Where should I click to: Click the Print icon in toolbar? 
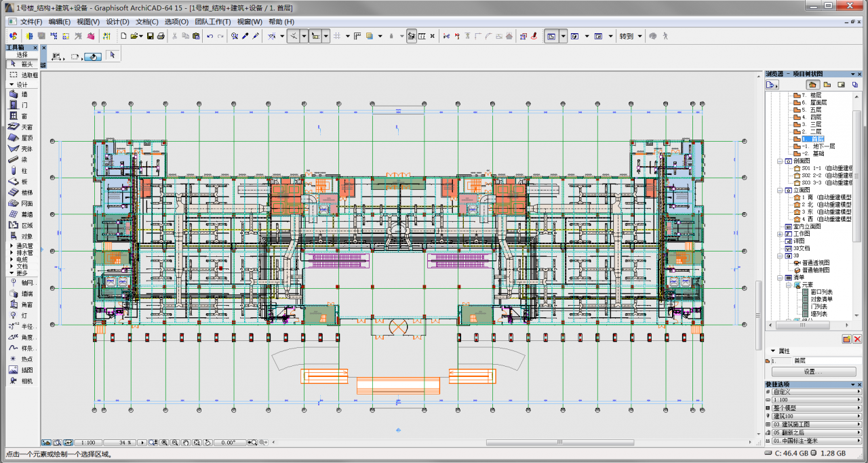tap(161, 36)
